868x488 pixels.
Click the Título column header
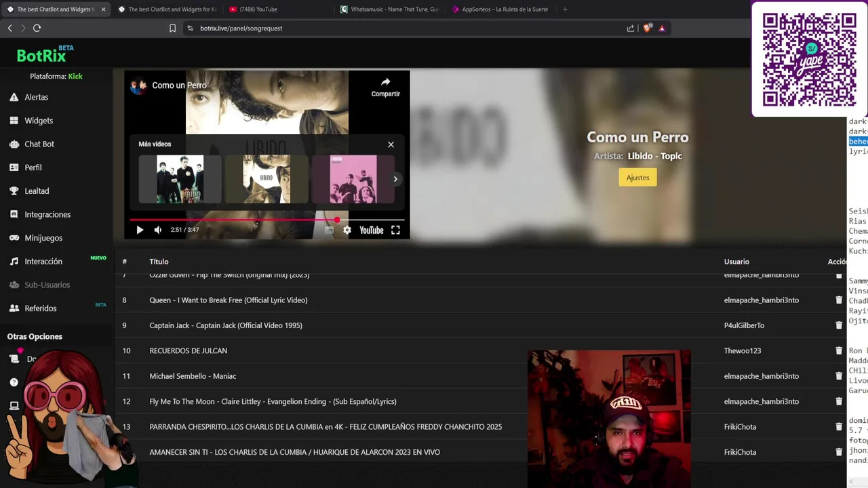[159, 262]
